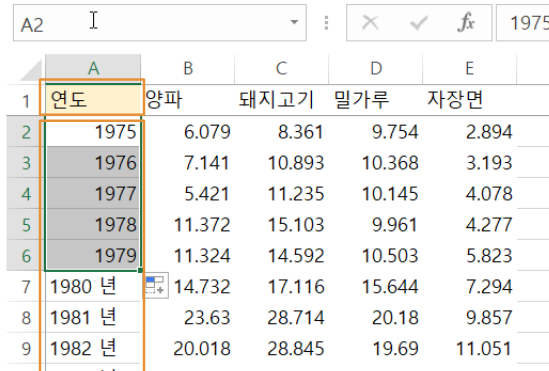Select row 7 header
Screen dimensions: 549x371
(x=26, y=286)
